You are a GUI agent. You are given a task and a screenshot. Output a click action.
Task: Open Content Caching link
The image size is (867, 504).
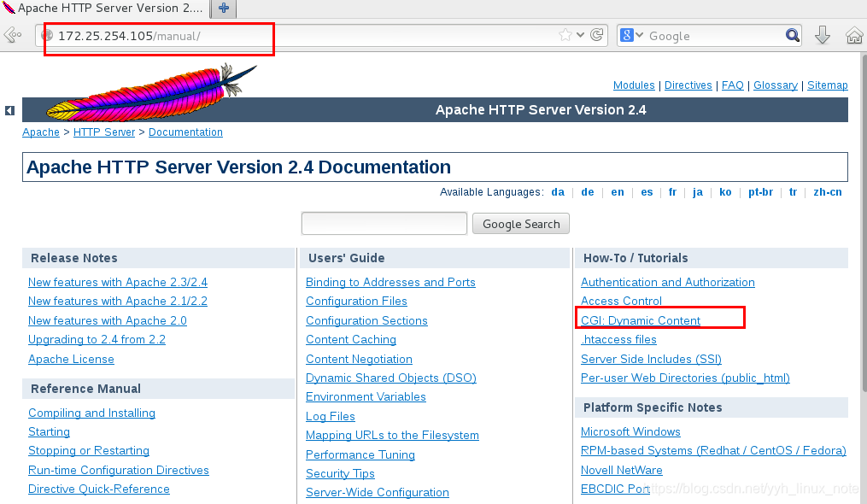coord(351,340)
